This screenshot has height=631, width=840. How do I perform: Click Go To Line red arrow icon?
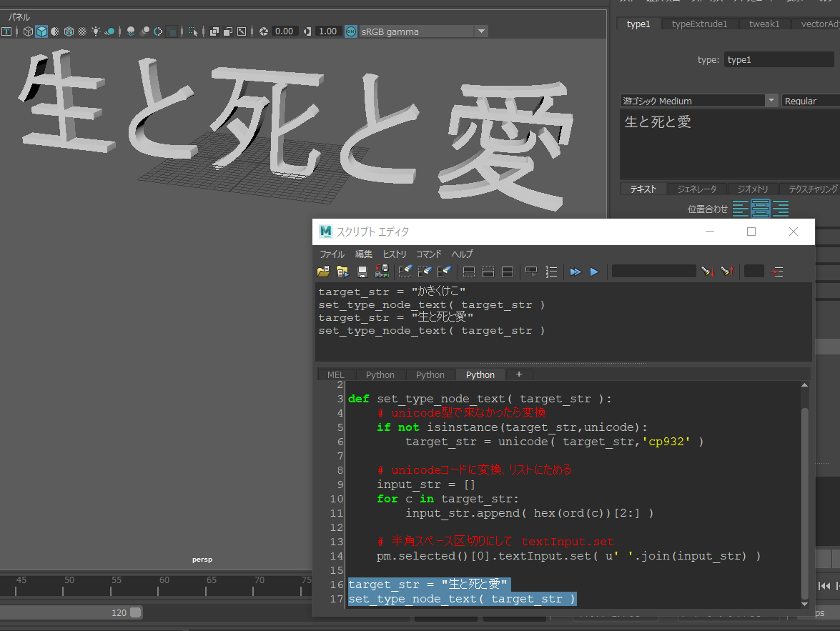777,272
